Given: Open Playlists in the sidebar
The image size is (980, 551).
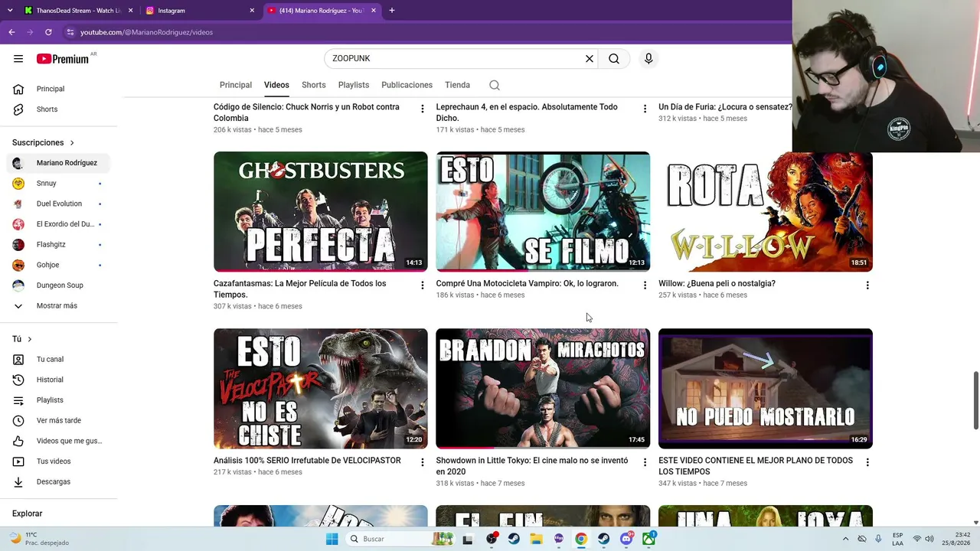Looking at the screenshot, I should tap(57, 400).
